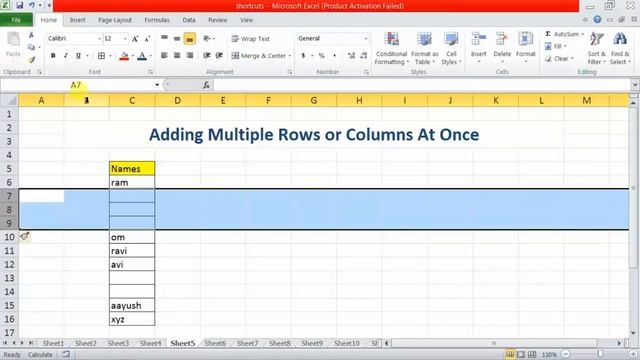Click the Insert Options paintbrush icon at row 10

pos(24,236)
